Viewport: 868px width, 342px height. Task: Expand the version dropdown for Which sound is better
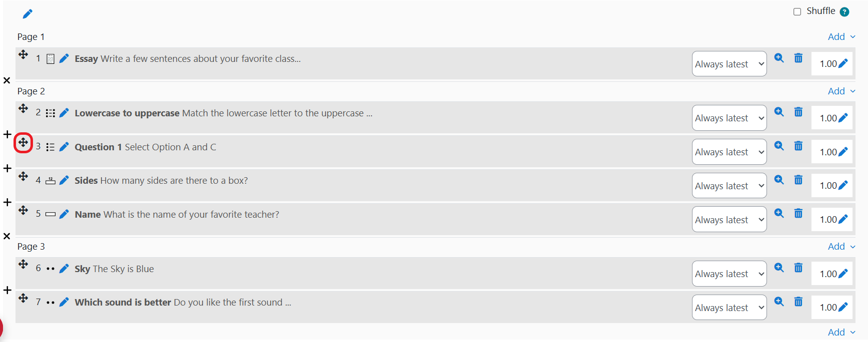(x=728, y=308)
